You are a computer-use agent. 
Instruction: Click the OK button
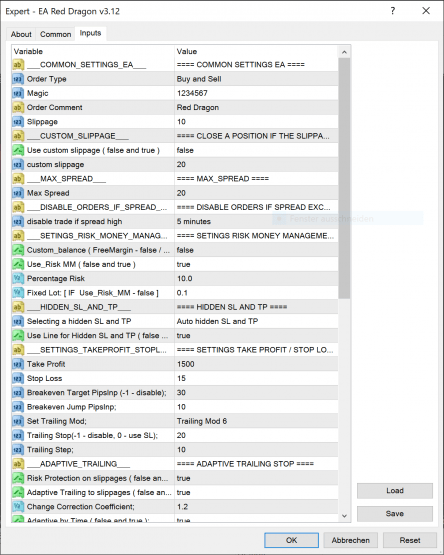pyautogui.click(x=291, y=540)
